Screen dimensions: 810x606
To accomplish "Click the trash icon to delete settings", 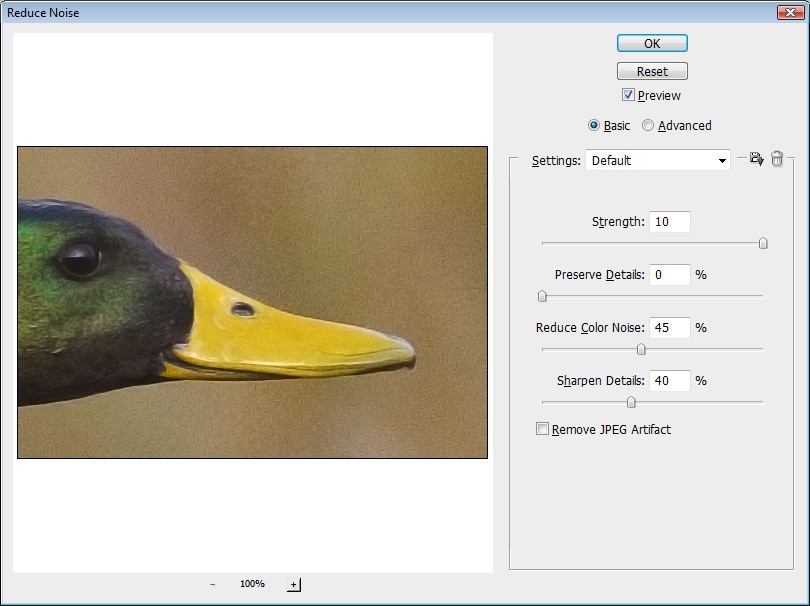I will (777, 159).
